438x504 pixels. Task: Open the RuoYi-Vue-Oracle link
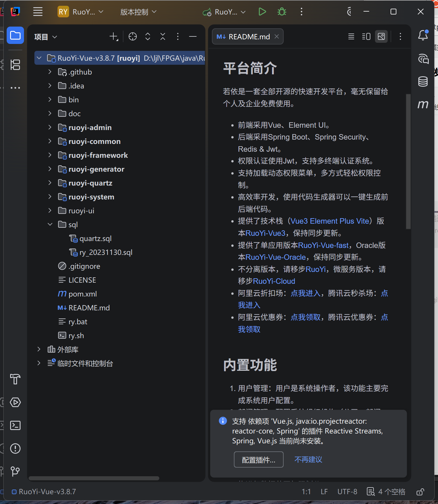276,257
